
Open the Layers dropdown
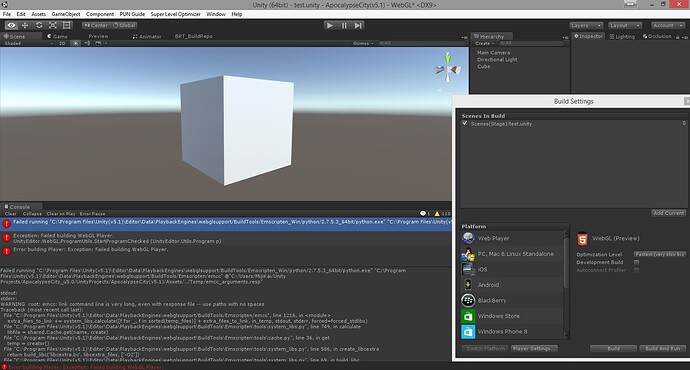point(586,26)
